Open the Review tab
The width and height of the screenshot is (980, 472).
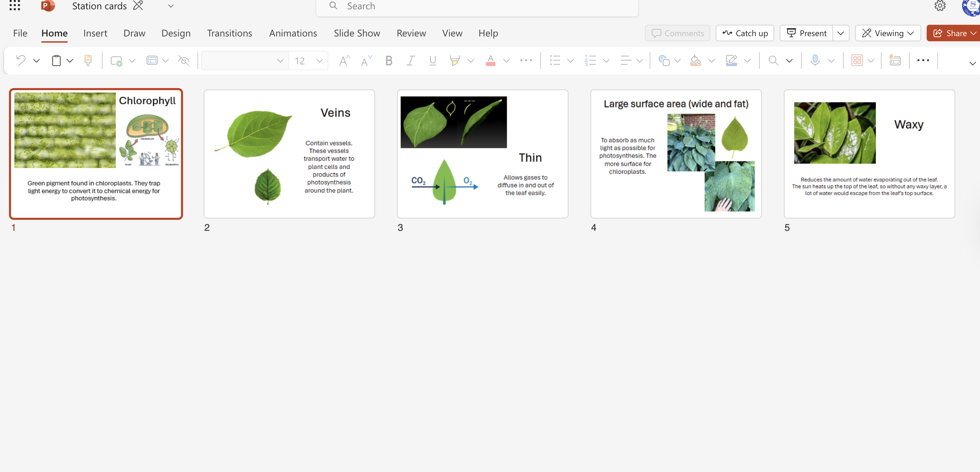[411, 33]
